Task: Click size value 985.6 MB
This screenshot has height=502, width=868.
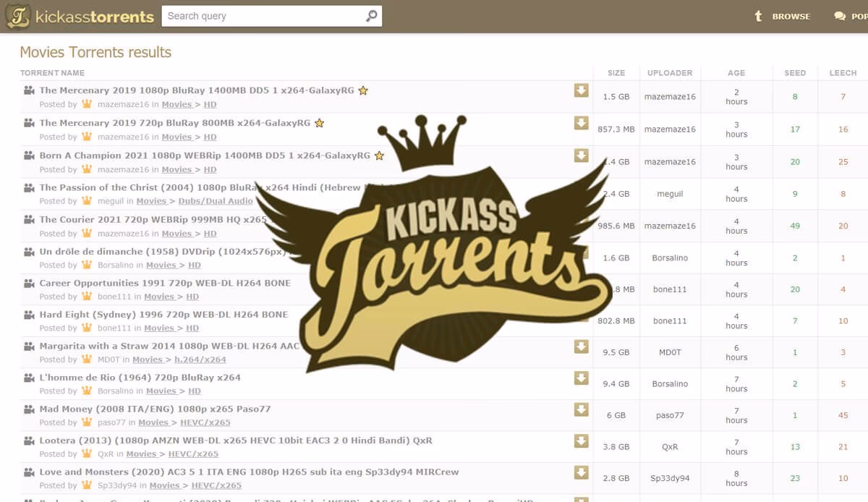Action: tap(616, 226)
